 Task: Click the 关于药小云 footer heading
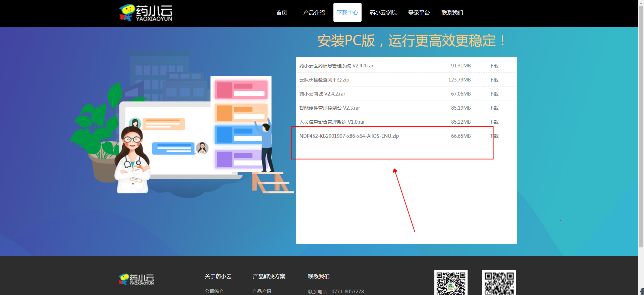218,277
